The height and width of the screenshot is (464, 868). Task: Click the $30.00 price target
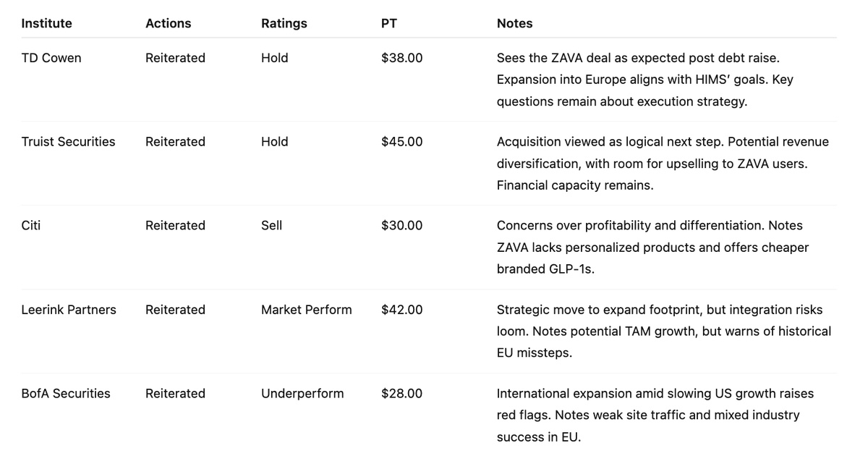402,226
